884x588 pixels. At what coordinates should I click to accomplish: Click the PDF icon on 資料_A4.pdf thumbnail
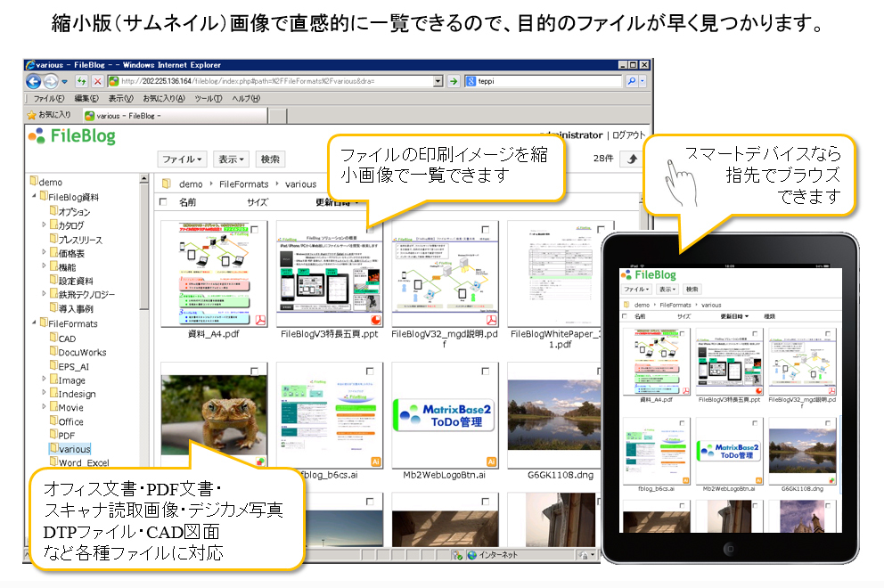(x=262, y=320)
